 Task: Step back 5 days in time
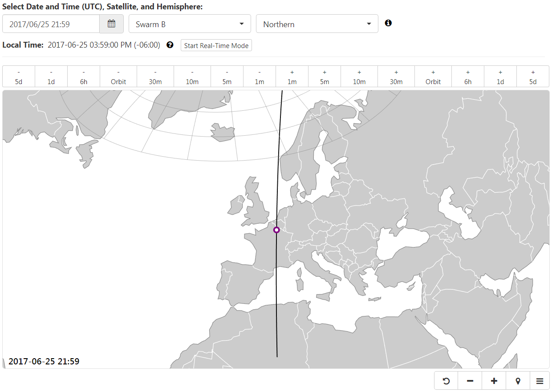click(x=19, y=77)
